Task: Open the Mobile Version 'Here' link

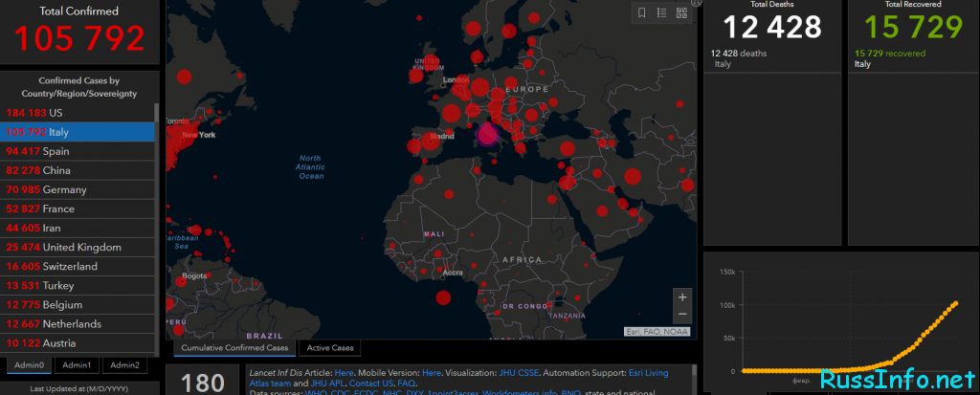Action: pyautogui.click(x=432, y=372)
